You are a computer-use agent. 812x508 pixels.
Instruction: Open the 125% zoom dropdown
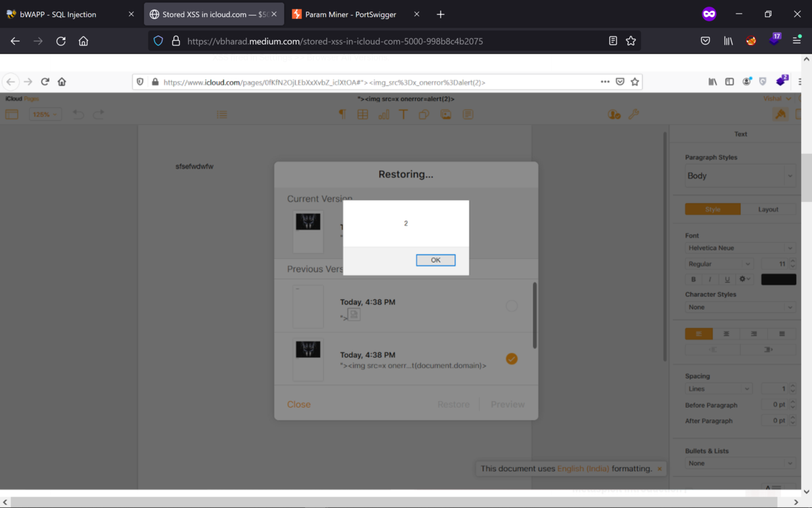point(45,114)
